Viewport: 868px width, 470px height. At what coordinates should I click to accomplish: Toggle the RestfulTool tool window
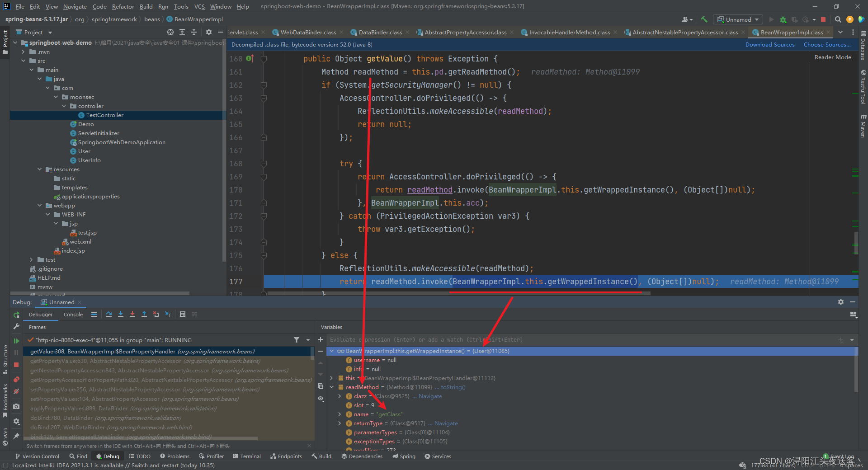(x=863, y=87)
